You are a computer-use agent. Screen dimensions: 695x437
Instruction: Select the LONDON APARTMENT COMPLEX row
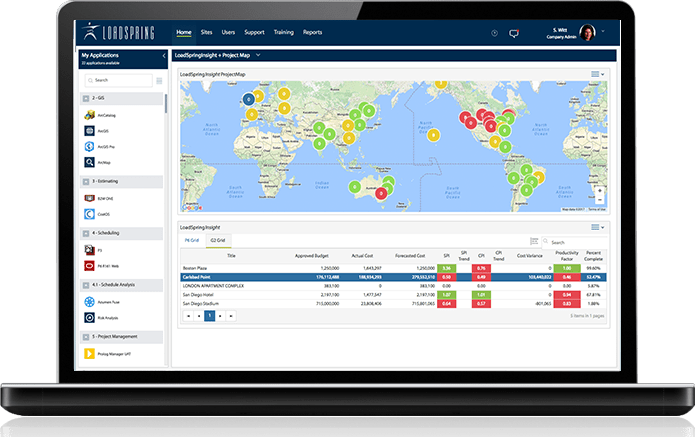point(393,286)
